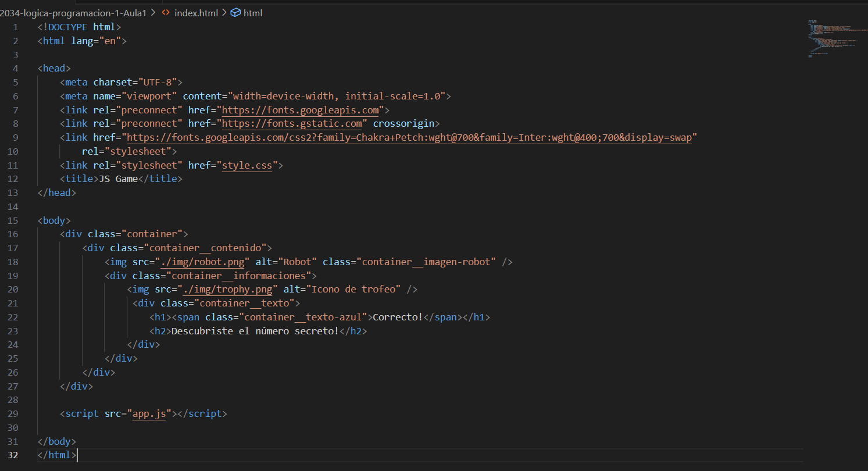Screen dimensions: 868x471
Task: Open the trophy.png image path link
Action: point(228,289)
